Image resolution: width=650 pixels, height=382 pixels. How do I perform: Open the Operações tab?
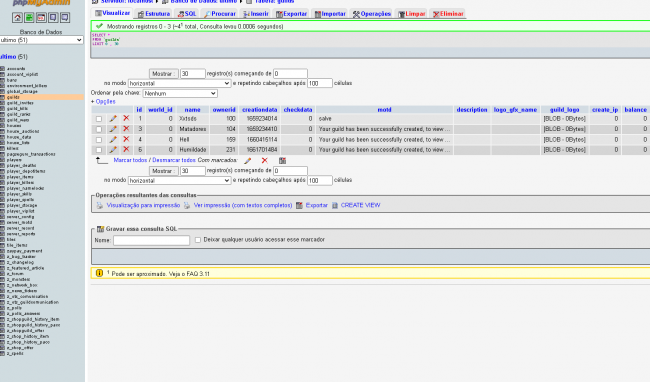[x=371, y=14]
